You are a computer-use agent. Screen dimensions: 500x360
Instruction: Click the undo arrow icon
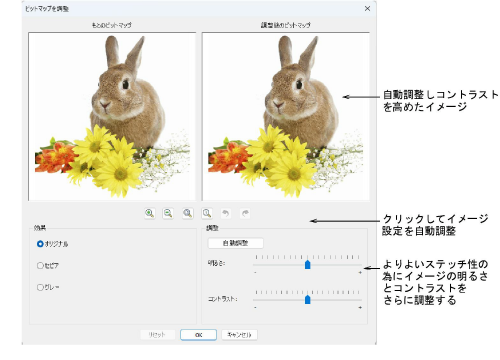point(226,213)
